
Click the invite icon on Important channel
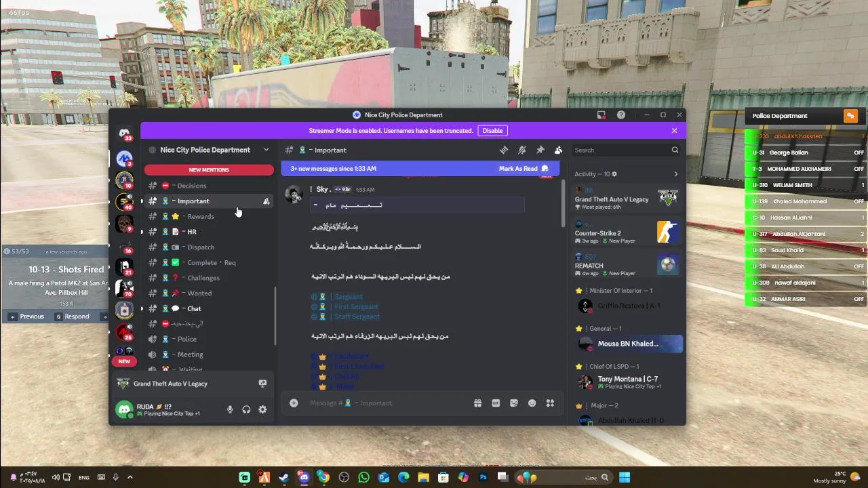tap(266, 201)
